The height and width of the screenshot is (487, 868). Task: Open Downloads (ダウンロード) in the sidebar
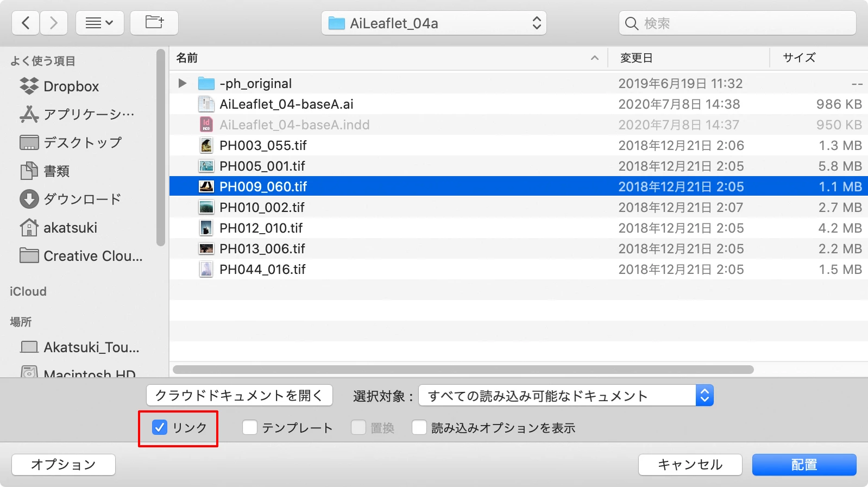coord(70,199)
